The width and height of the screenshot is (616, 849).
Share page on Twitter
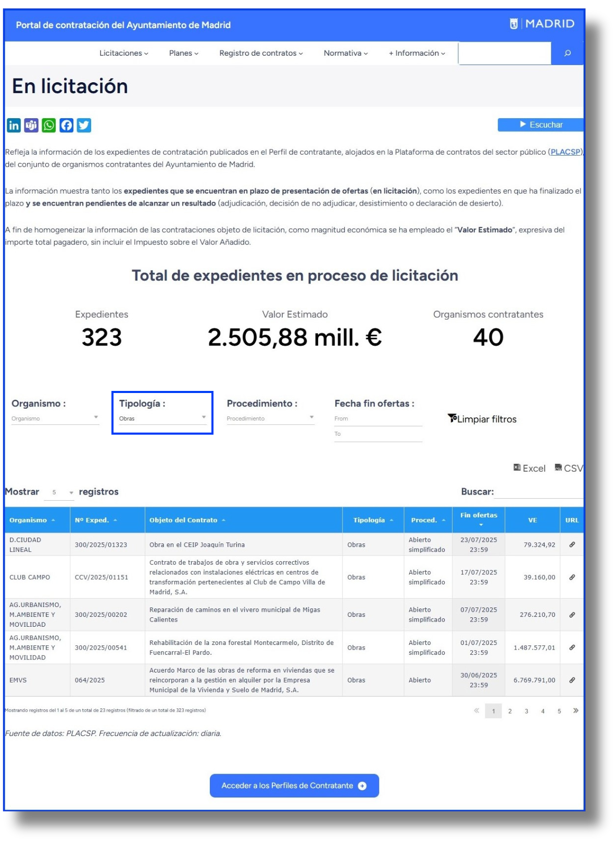(84, 125)
